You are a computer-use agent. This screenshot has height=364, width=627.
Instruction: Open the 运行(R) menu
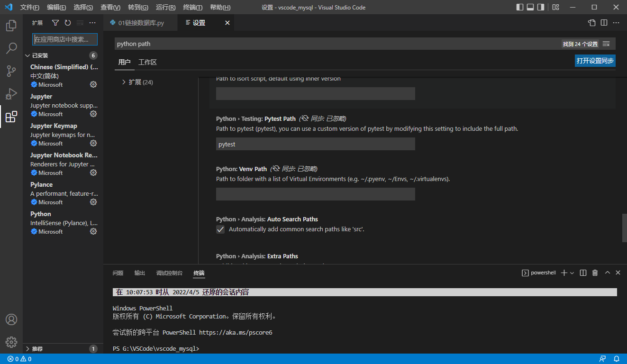coord(165,7)
